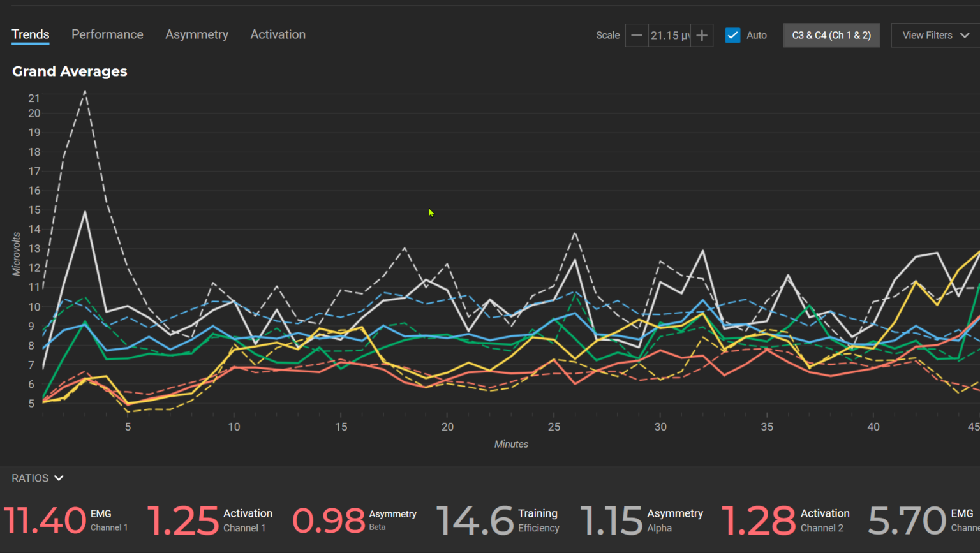Choose the 1.15 Asymmetry Alpha ratio

pos(641,520)
